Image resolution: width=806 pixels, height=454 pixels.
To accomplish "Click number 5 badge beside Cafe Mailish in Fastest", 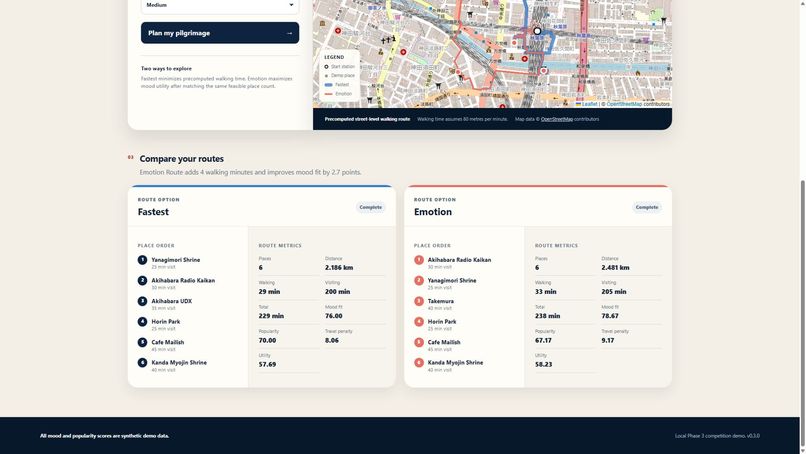I will pyautogui.click(x=142, y=342).
